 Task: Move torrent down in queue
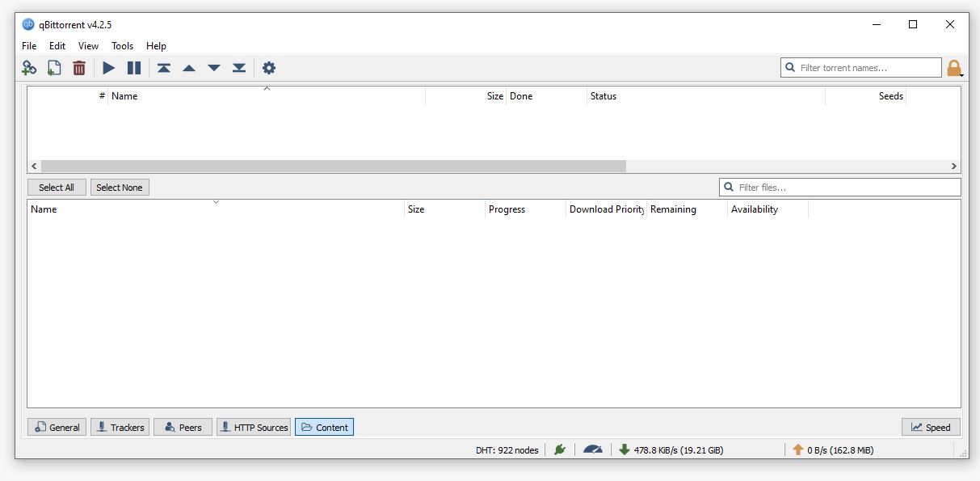pos(214,68)
